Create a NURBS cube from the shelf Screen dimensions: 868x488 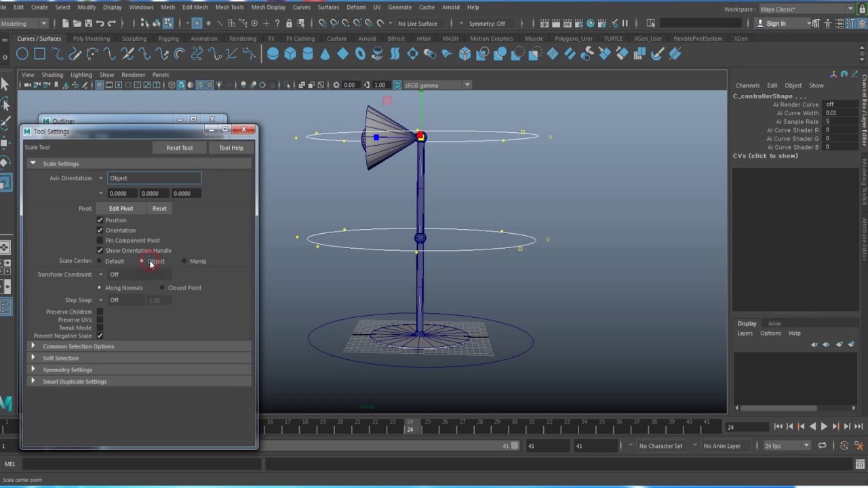tap(290, 54)
